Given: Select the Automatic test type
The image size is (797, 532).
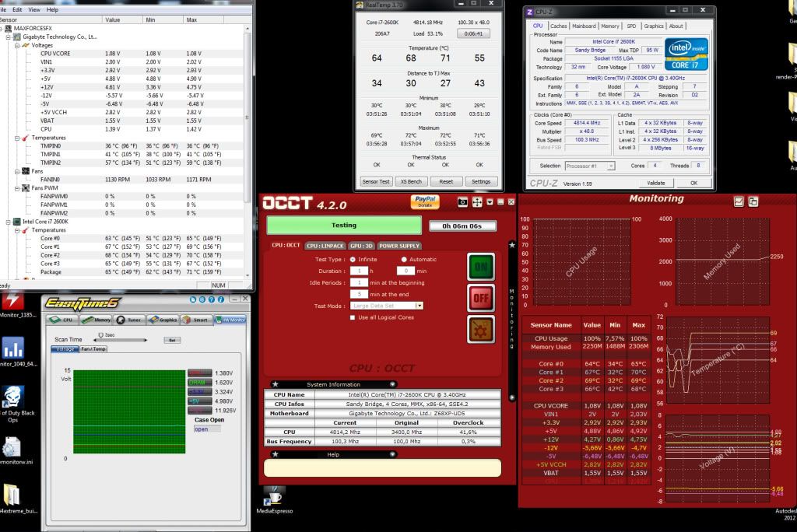Looking at the screenshot, I should (x=404, y=259).
